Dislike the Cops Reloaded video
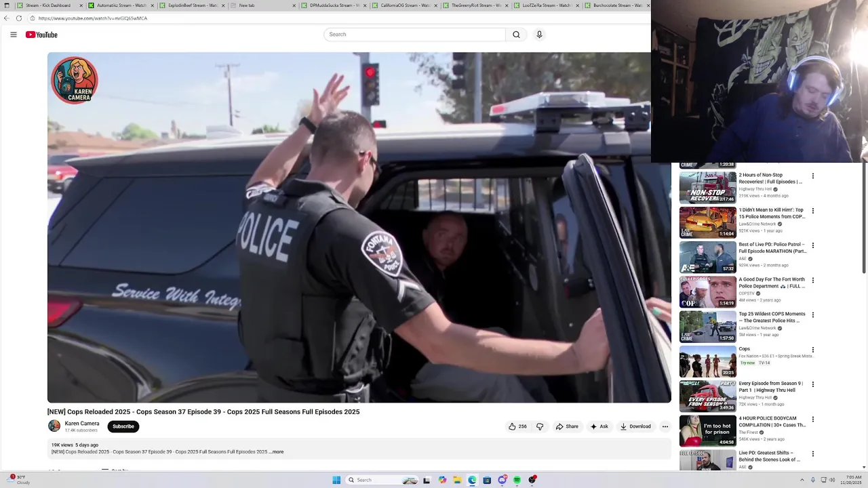The height and width of the screenshot is (488, 868). click(x=540, y=426)
